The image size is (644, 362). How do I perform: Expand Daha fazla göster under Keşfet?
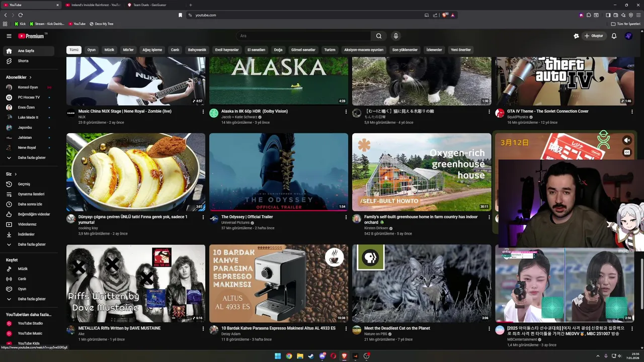[x=30, y=299]
